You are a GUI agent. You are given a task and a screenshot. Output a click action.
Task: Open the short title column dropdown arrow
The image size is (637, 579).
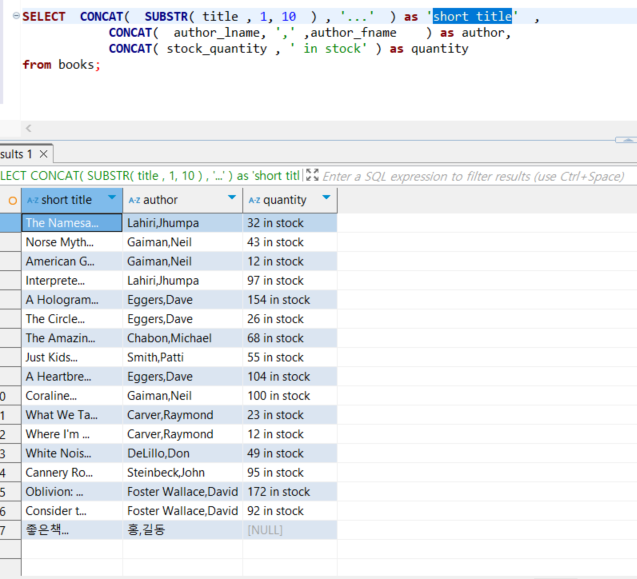click(x=112, y=197)
